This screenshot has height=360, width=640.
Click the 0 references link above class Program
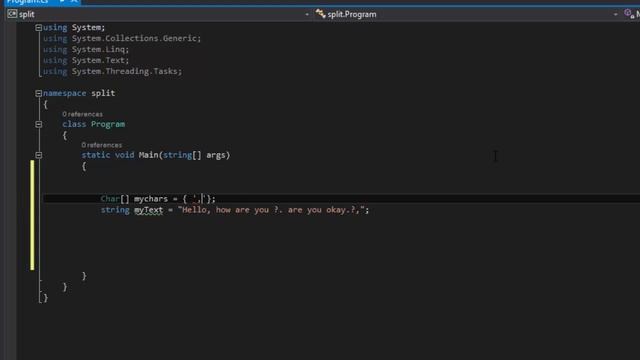pos(82,114)
